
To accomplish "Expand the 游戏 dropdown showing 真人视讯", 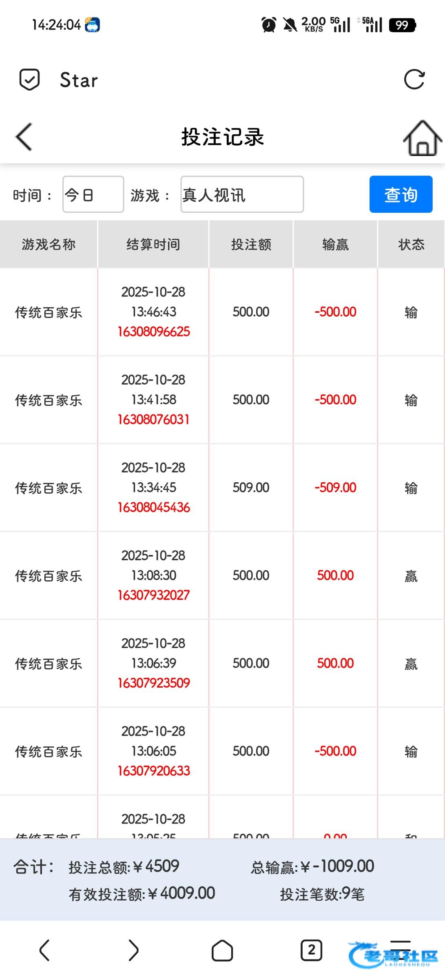I will tap(242, 194).
